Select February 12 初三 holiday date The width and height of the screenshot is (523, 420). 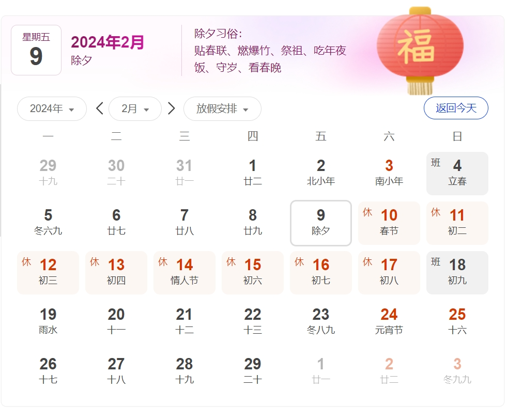[x=48, y=273]
